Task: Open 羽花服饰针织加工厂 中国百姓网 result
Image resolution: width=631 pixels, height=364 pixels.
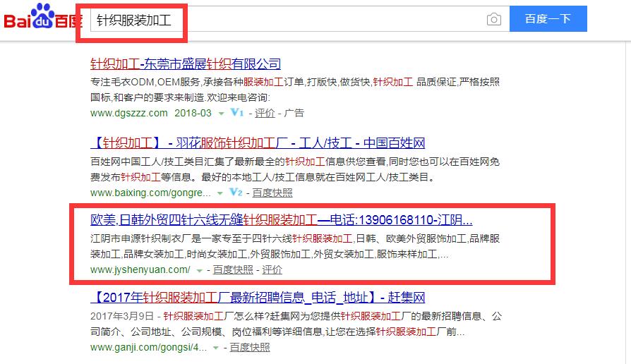Action: pos(258,144)
